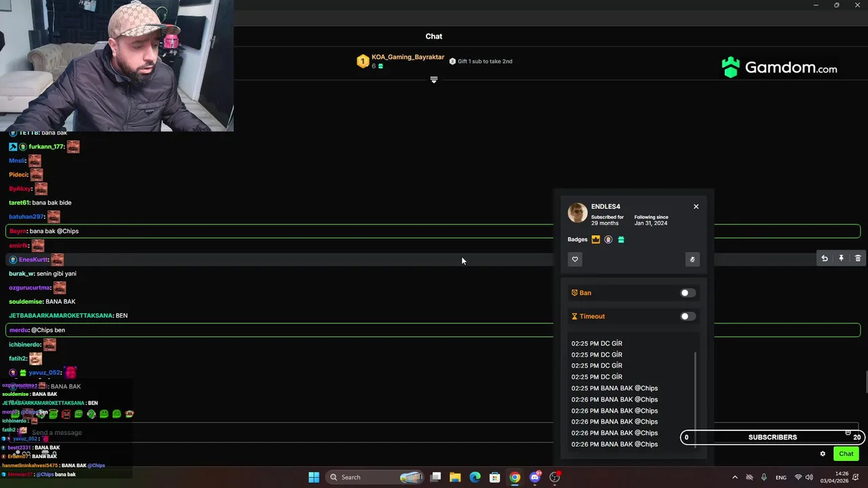Click the badge icon beside EnesKurtt

point(13,260)
